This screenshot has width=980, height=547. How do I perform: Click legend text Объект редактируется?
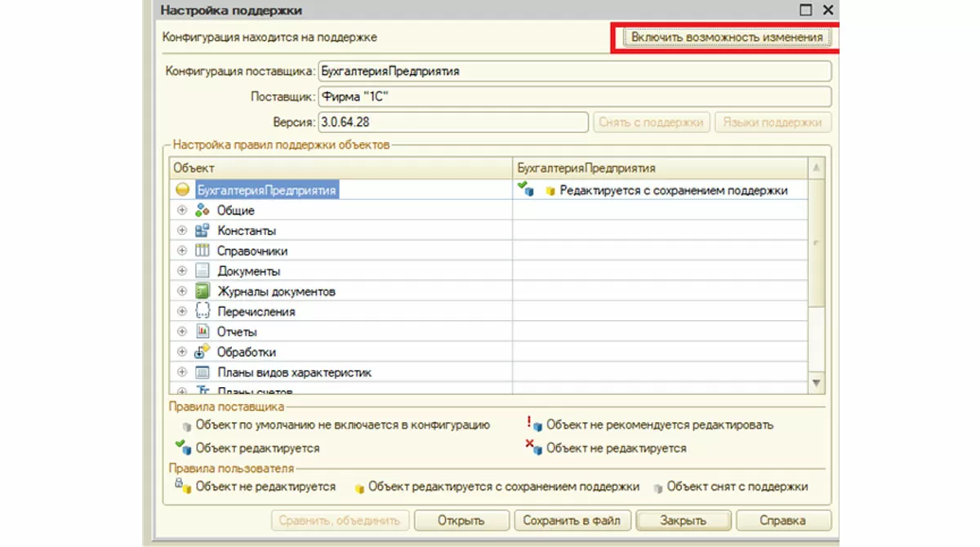[257, 448]
